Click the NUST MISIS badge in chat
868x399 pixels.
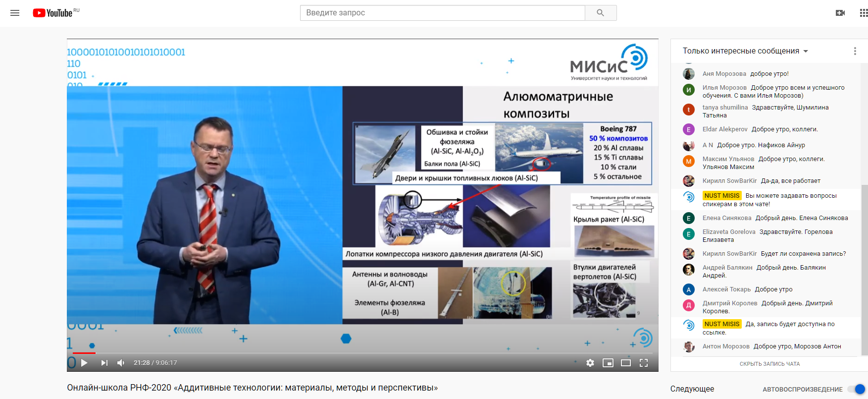click(721, 196)
